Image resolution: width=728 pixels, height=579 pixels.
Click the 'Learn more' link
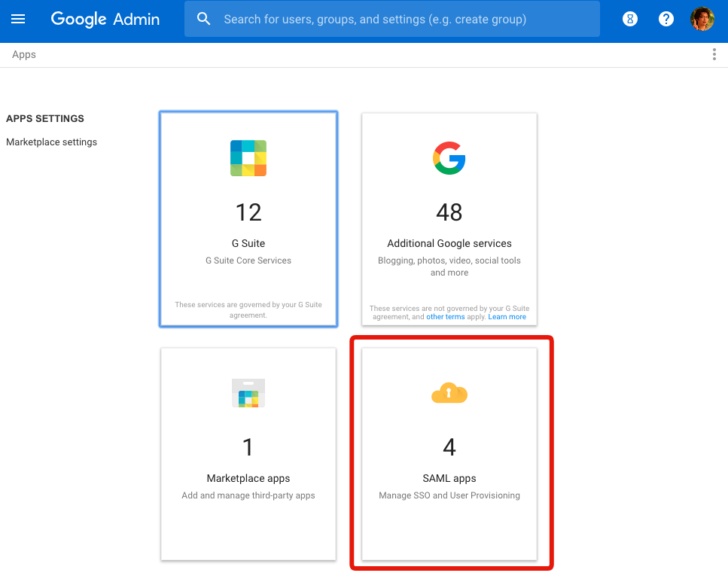click(x=507, y=316)
